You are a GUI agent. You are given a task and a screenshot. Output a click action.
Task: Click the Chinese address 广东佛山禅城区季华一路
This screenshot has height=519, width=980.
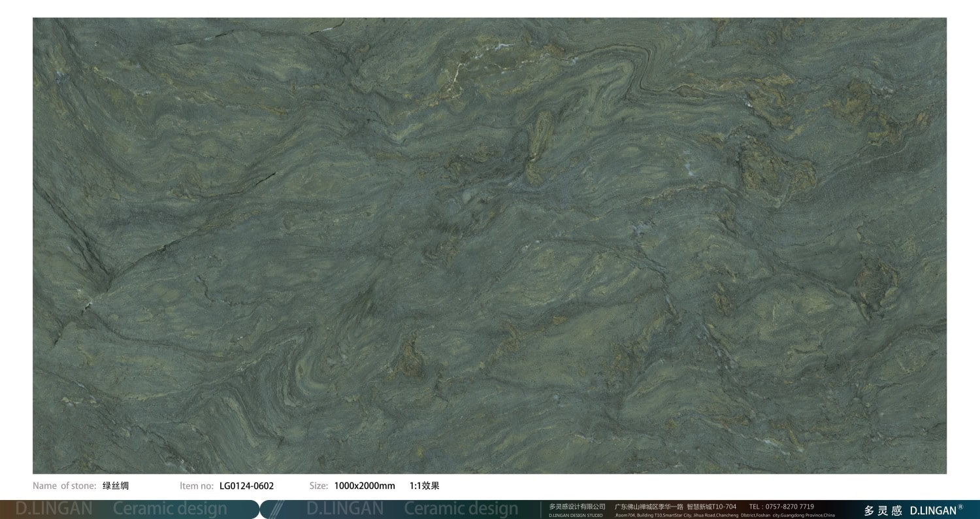coord(649,507)
